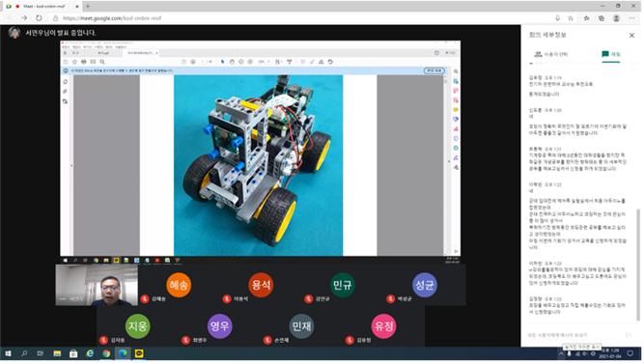Click the send message arrow icon
The image size is (644, 363).
coord(629,335)
